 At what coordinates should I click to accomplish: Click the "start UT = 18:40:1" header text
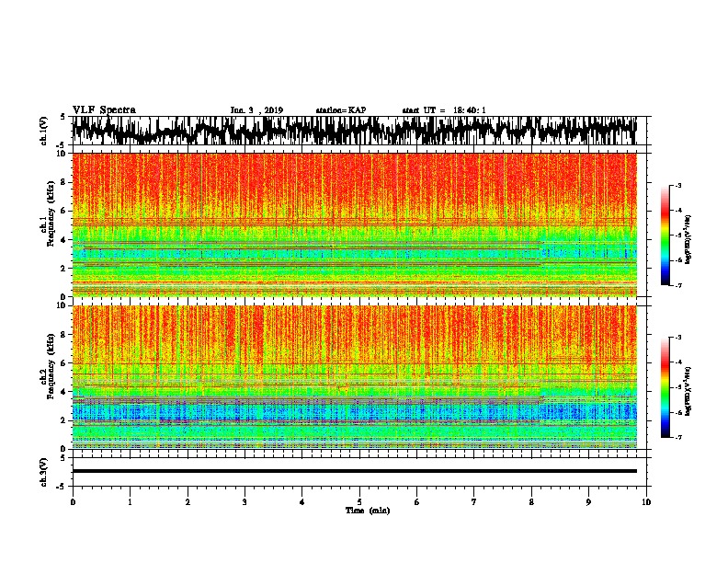tap(444, 110)
